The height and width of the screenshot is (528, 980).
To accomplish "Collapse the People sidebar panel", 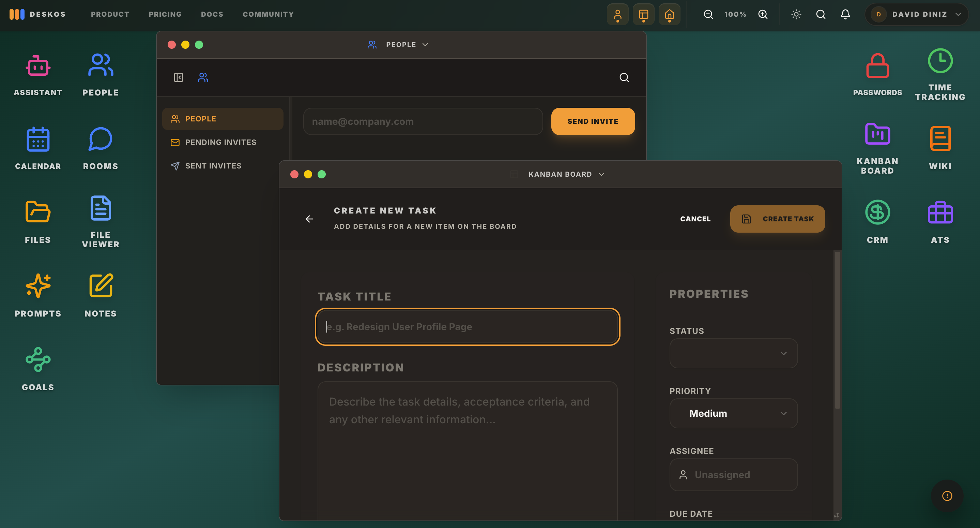I will point(179,78).
